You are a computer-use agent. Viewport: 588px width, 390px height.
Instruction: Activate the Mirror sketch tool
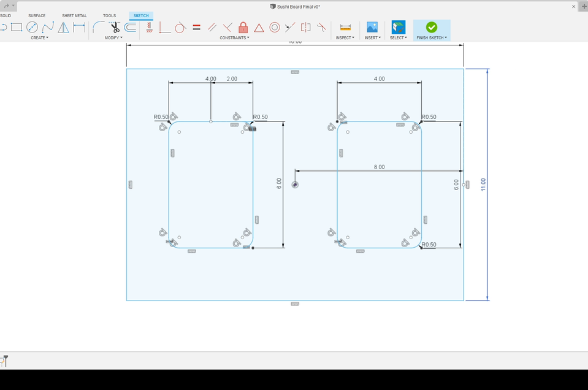point(63,27)
